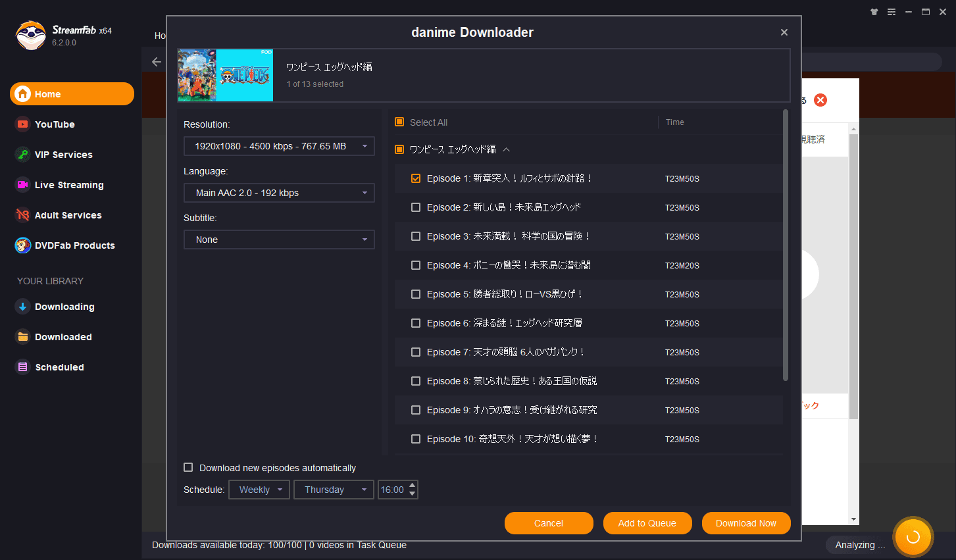Click the One Piece series thumbnail
The image size is (956, 560).
tap(226, 75)
